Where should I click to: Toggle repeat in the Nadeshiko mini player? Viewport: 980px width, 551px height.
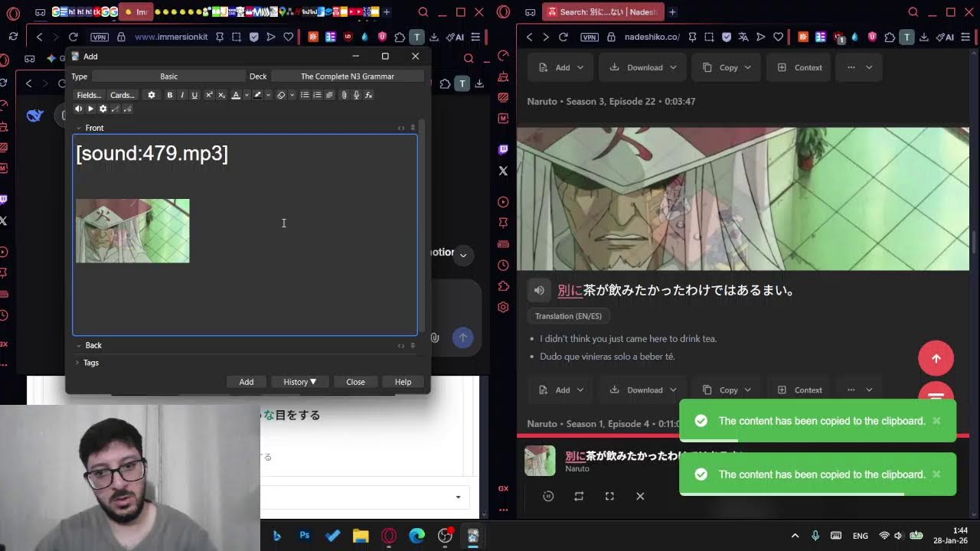click(579, 496)
